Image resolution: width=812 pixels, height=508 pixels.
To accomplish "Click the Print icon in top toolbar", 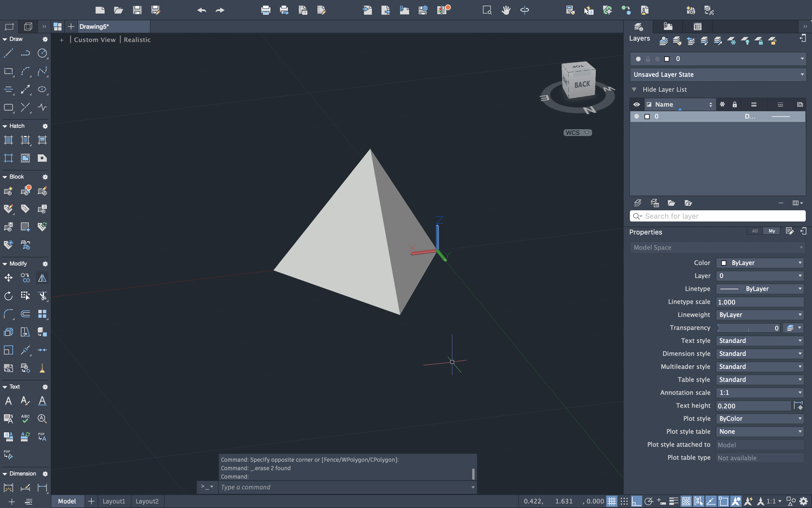I will pos(266,10).
